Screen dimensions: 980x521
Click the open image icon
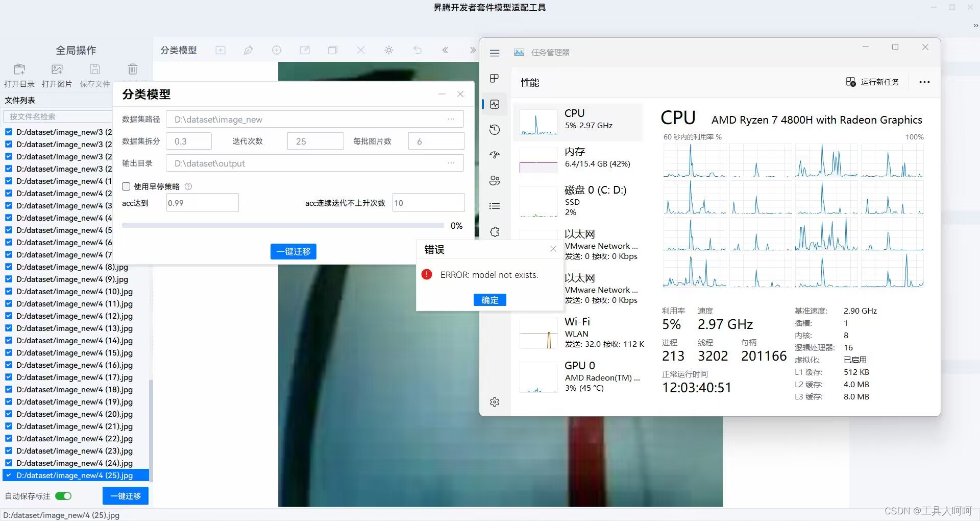[x=57, y=69]
